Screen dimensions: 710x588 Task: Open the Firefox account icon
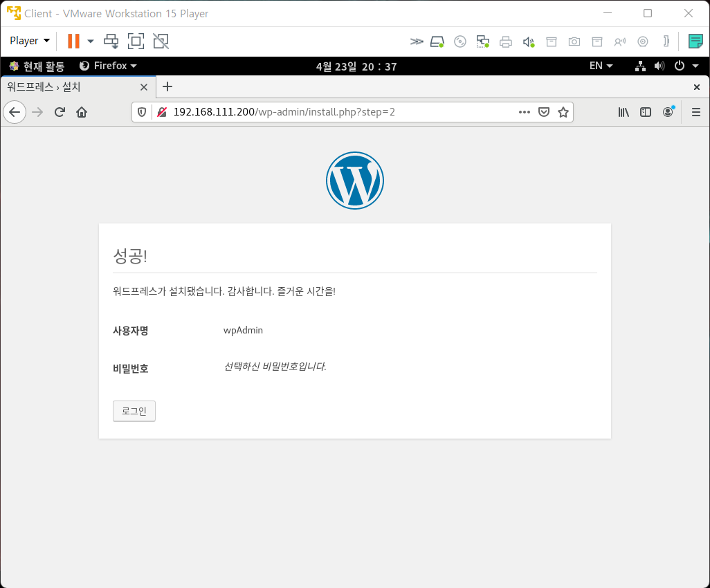668,112
